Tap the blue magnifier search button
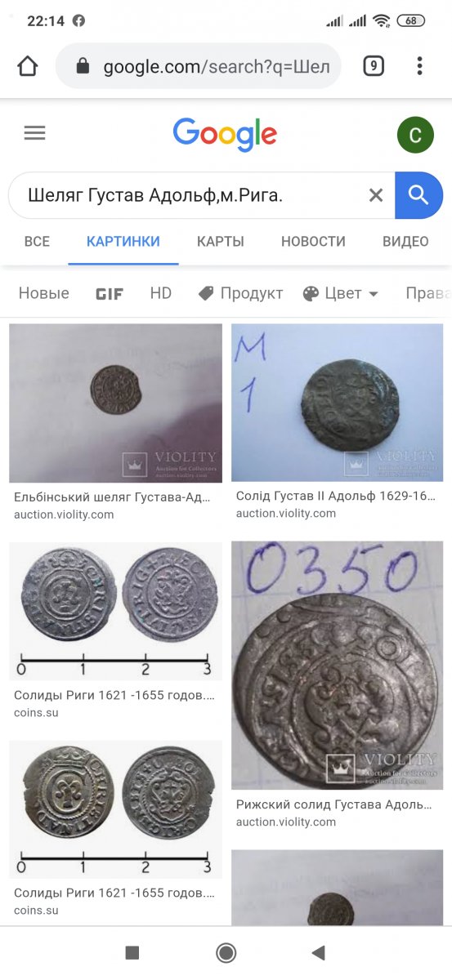This screenshot has height=980, width=452. [418, 195]
